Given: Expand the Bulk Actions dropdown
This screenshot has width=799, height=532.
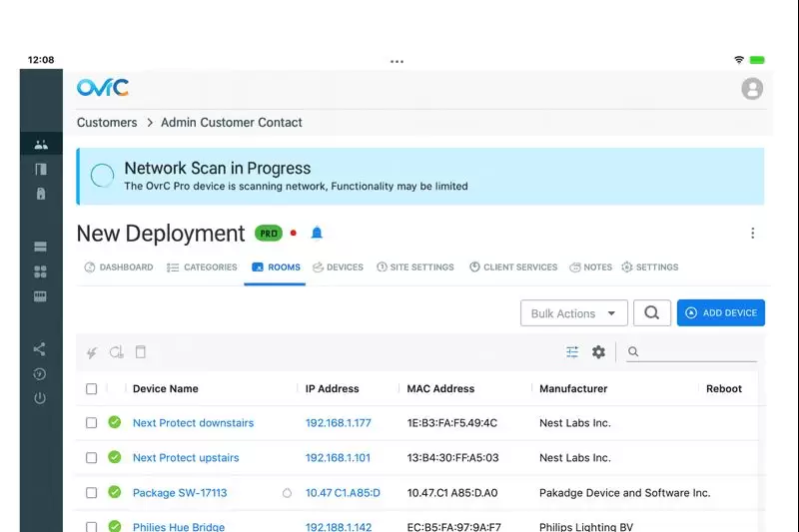Looking at the screenshot, I should [573, 313].
